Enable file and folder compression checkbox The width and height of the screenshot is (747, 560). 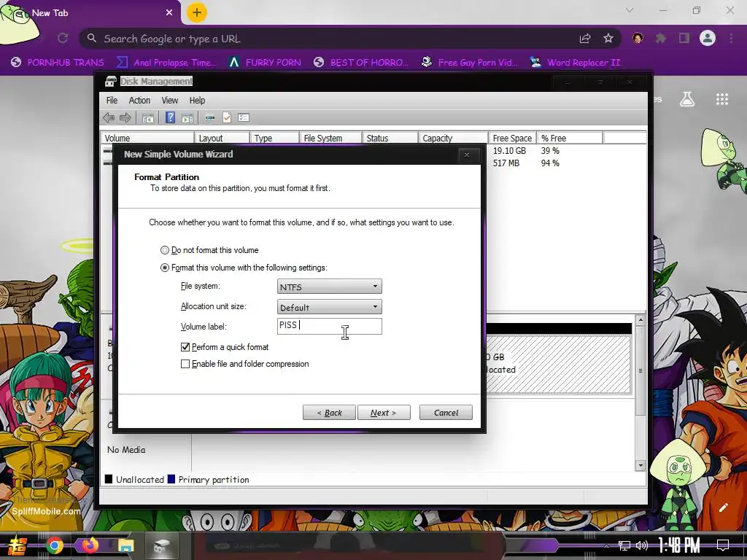(x=185, y=364)
